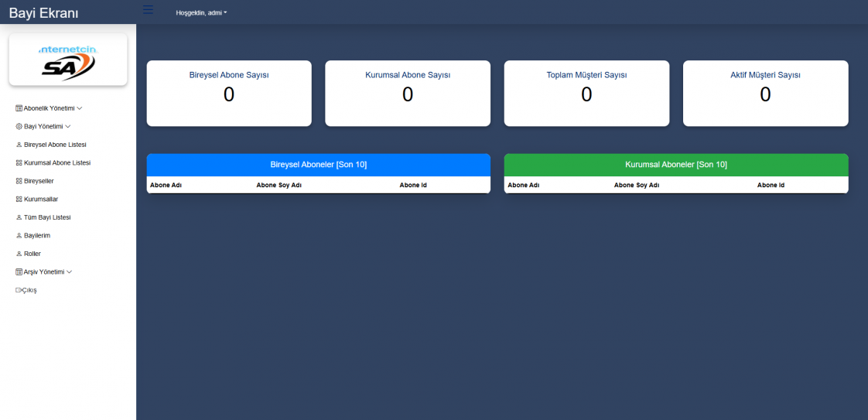The image size is (868, 420).
Task: Open the Hoşgeldin admi user dropdown
Action: (x=201, y=12)
